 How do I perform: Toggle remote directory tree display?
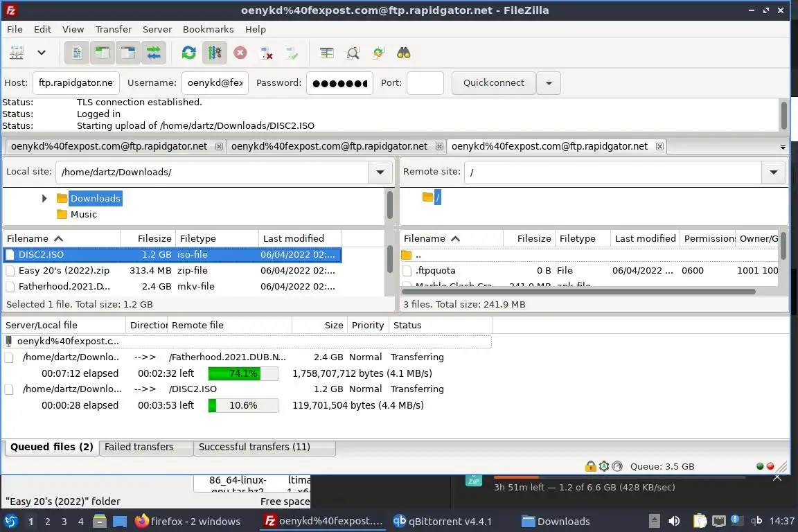tap(127, 53)
